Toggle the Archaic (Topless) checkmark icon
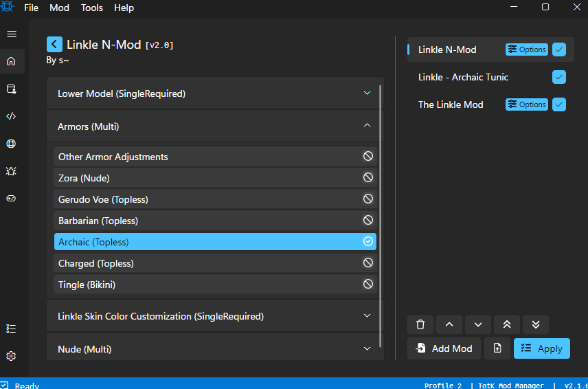This screenshot has width=588, height=389. click(x=368, y=241)
